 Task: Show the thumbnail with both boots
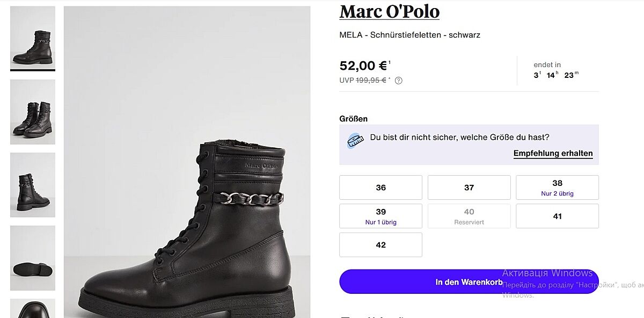pyautogui.click(x=33, y=112)
